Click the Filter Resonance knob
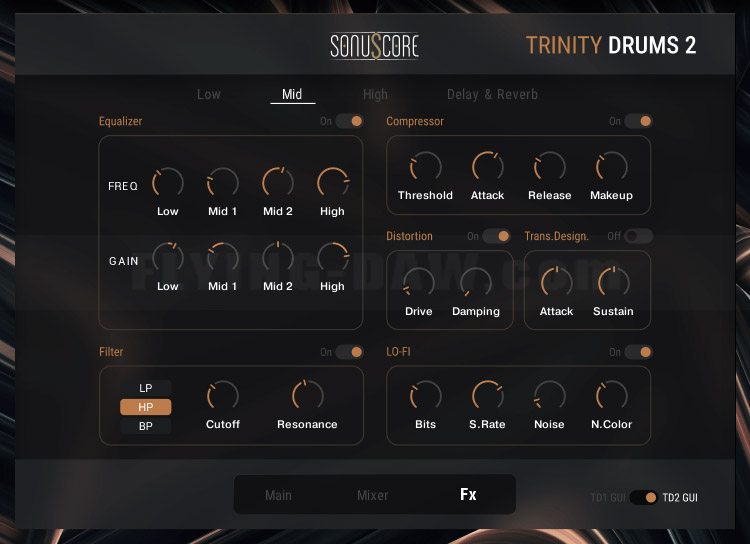 [308, 396]
